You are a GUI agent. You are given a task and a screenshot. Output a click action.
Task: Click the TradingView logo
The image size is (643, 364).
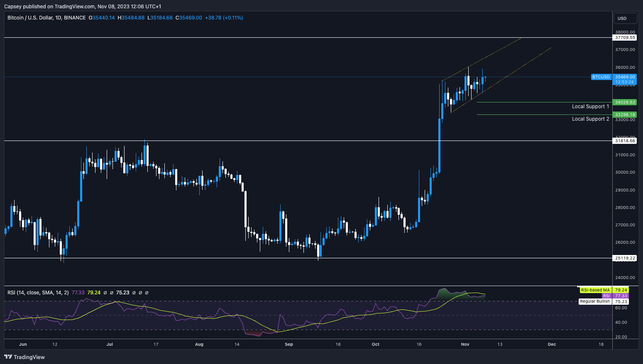tap(24, 357)
